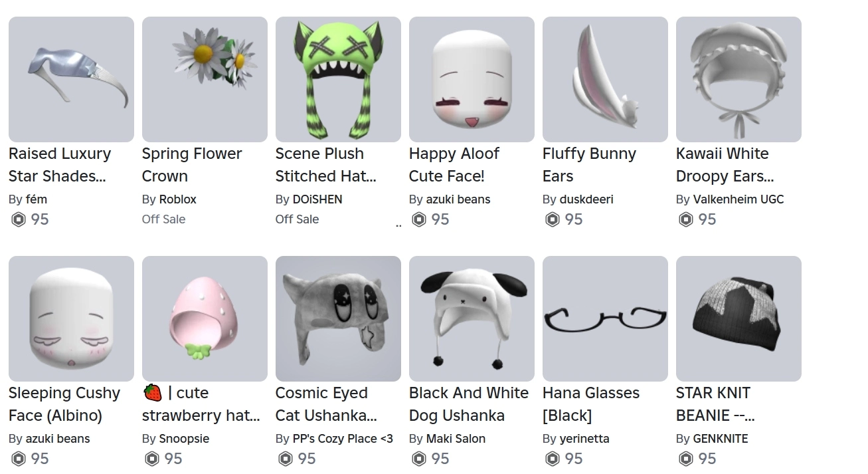Open duskdeeri creator profile

pyautogui.click(x=586, y=199)
